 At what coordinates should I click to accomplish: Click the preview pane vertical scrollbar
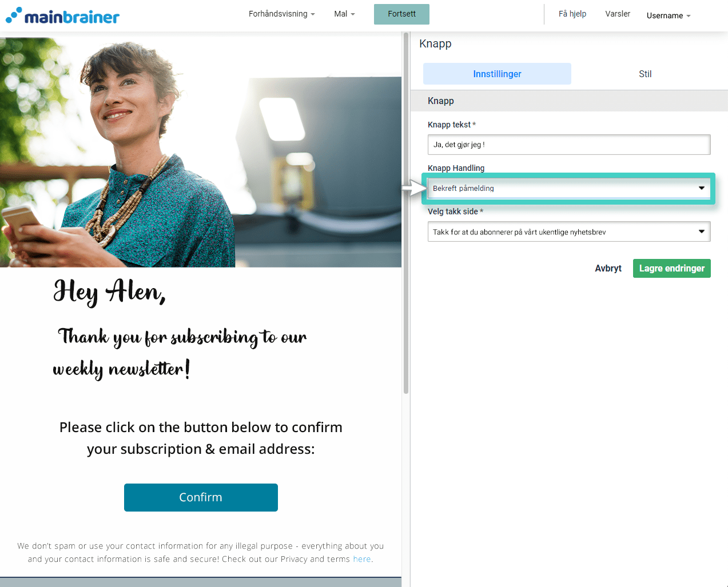406,213
